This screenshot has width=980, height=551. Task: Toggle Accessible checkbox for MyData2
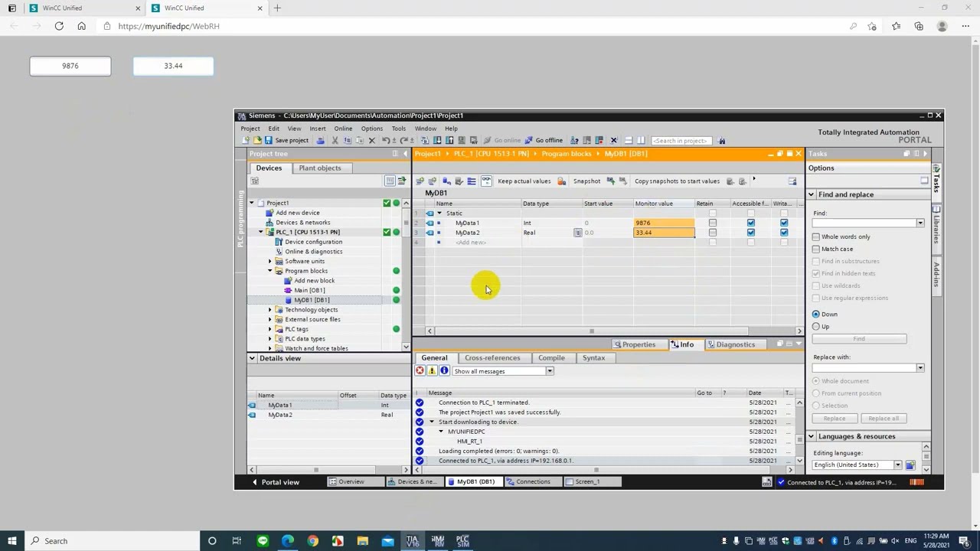(750, 233)
